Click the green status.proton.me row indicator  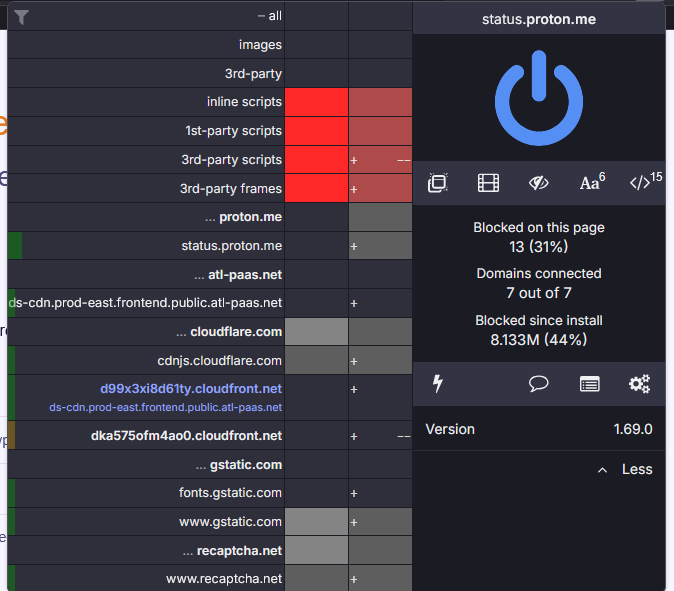14,246
